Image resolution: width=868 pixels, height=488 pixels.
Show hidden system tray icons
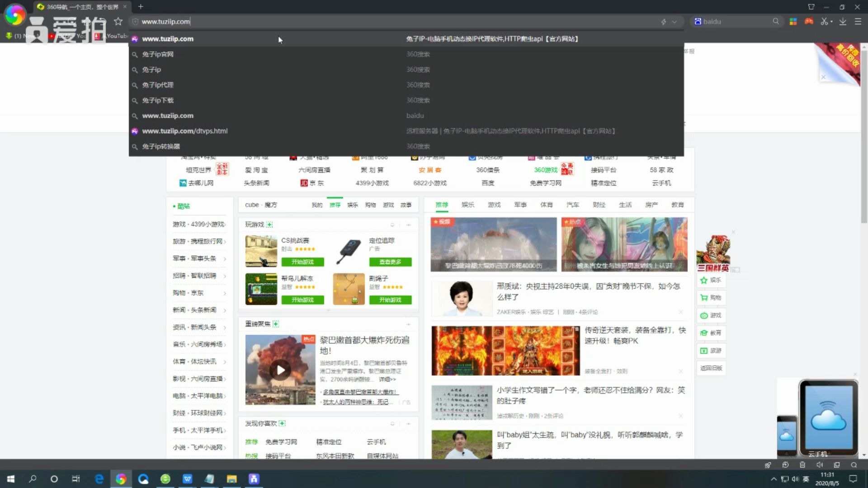click(x=773, y=479)
